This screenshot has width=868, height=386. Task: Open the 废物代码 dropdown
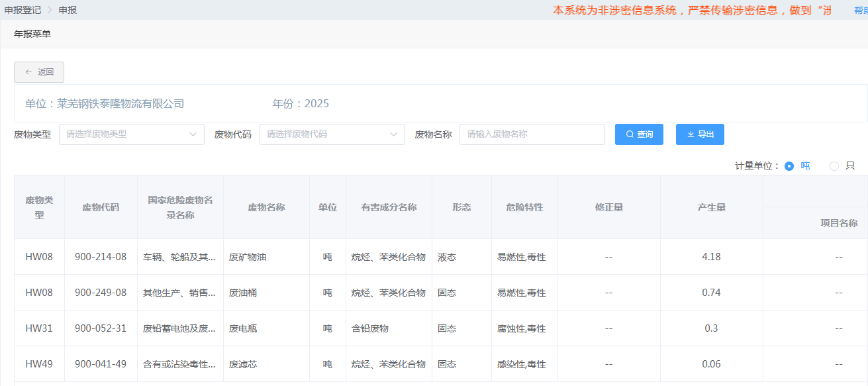(x=332, y=134)
